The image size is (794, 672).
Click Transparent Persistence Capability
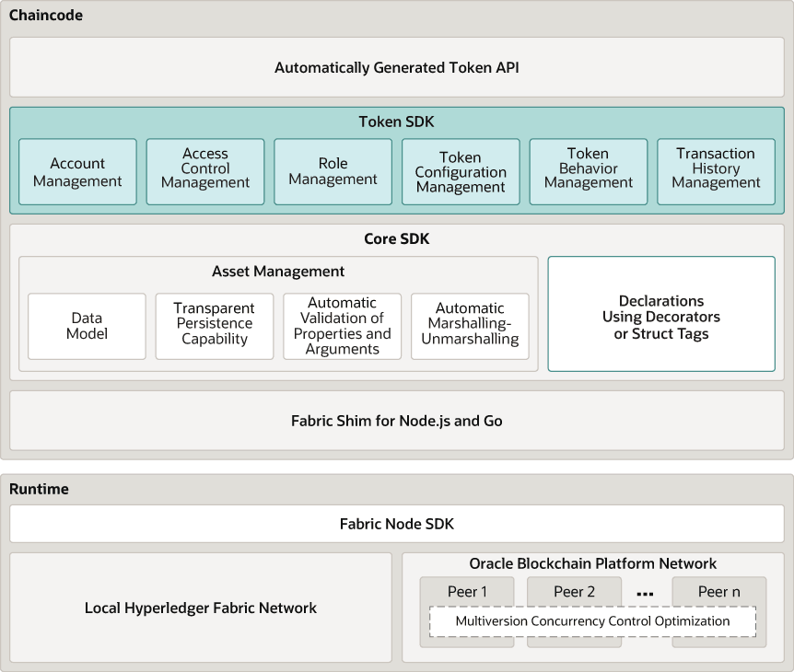(214, 326)
